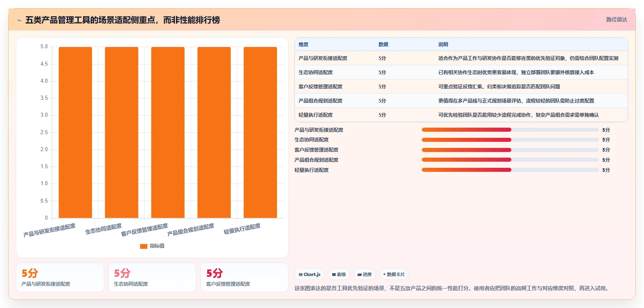The width and height of the screenshot is (644, 308).
Task: Click the description starting 更值得在多产品线
Action: click(516, 101)
